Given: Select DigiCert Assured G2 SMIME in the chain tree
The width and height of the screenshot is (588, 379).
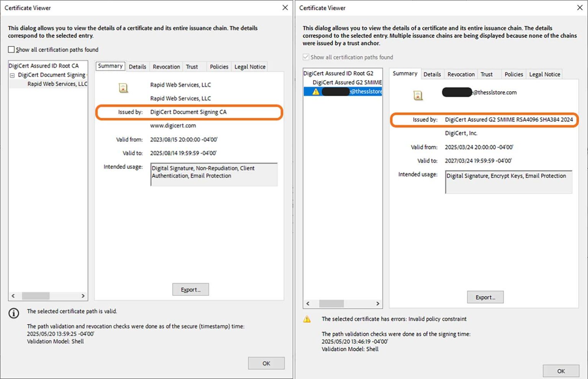Looking at the screenshot, I should coord(347,82).
